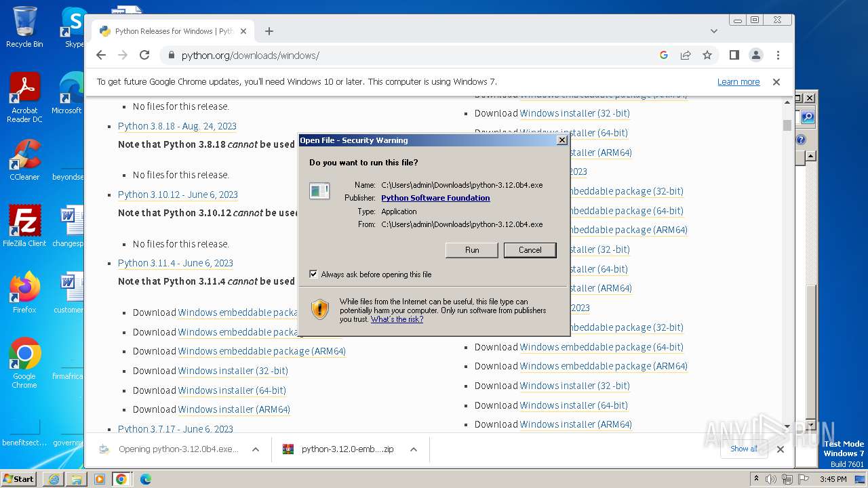
Task: Open the Python 3.7.17 release link
Action: pyautogui.click(x=176, y=428)
